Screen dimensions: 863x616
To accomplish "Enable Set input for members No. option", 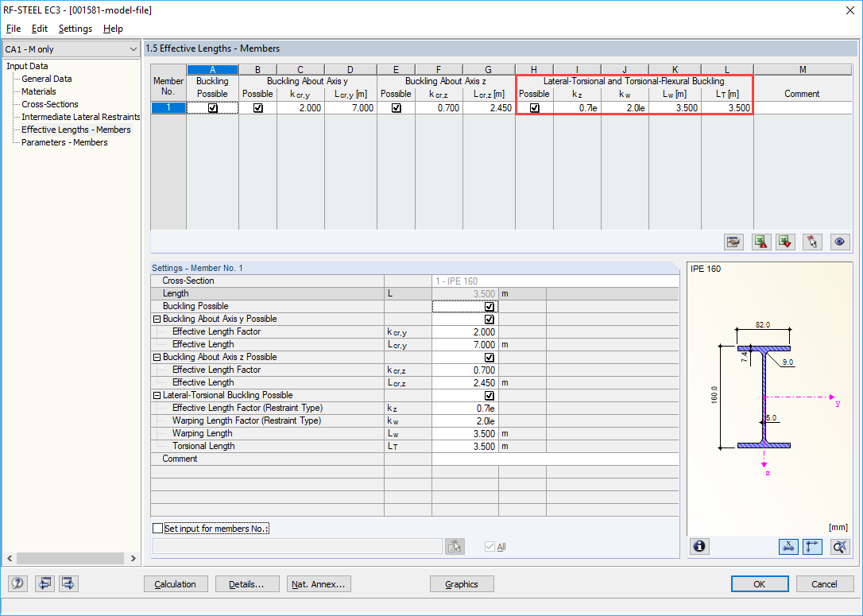I will coord(158,528).
